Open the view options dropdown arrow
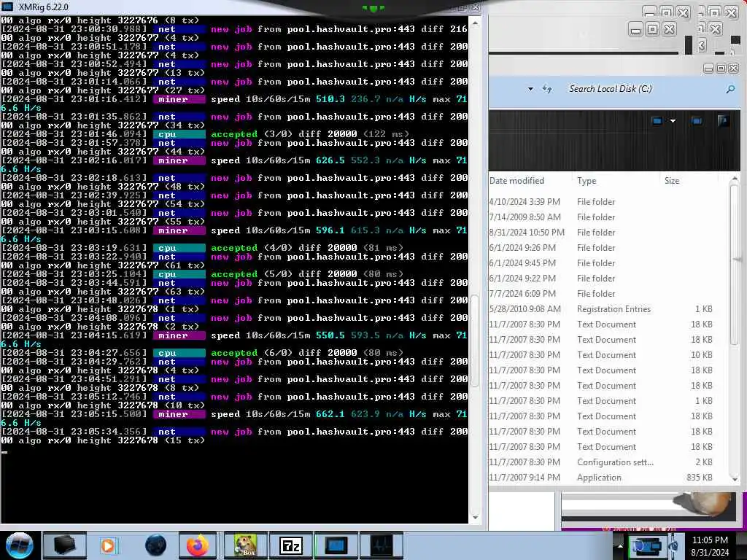747x560 pixels. pyautogui.click(x=673, y=121)
